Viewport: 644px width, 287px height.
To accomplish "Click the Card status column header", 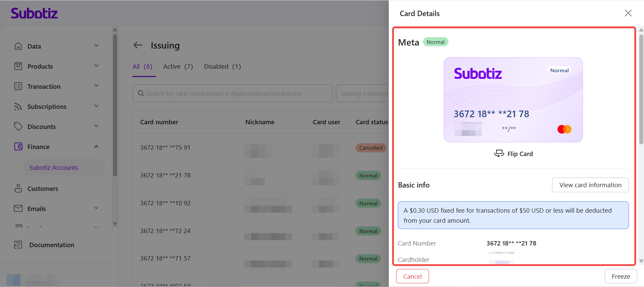I will pos(372,122).
